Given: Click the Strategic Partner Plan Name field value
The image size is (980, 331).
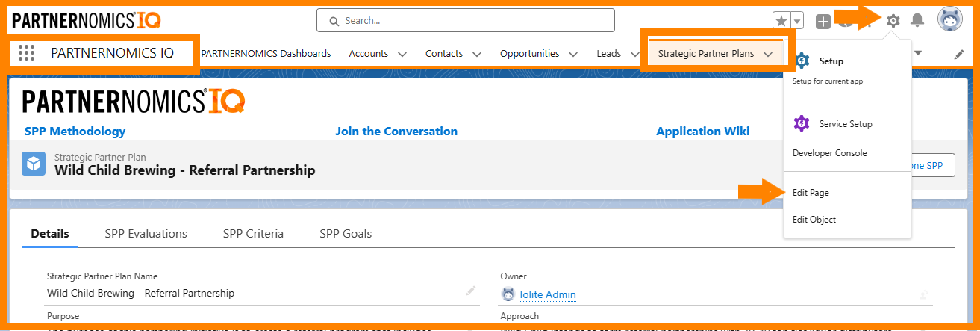Looking at the screenshot, I should (x=140, y=293).
